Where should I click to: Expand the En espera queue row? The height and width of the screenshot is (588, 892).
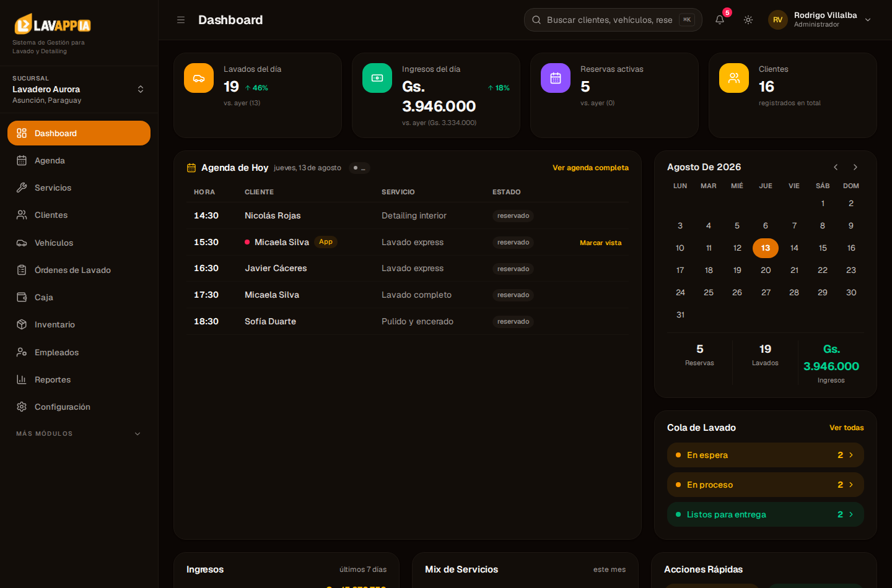click(x=766, y=455)
